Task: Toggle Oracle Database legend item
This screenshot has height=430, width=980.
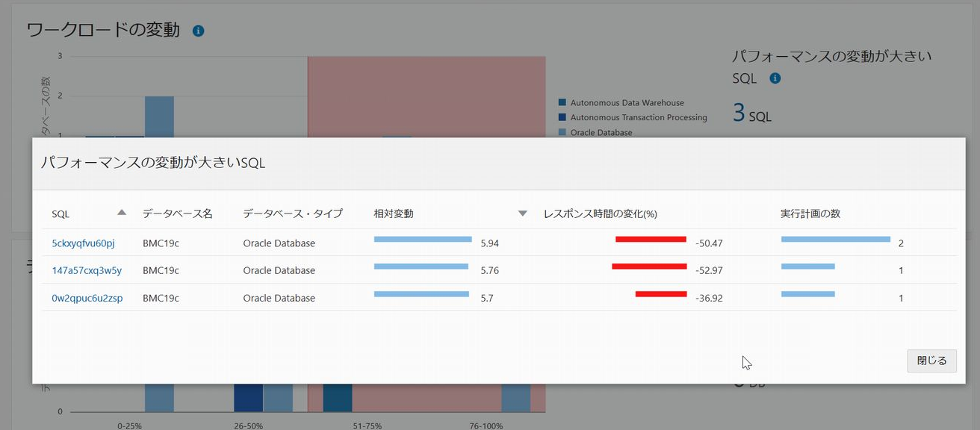Action: [x=595, y=132]
